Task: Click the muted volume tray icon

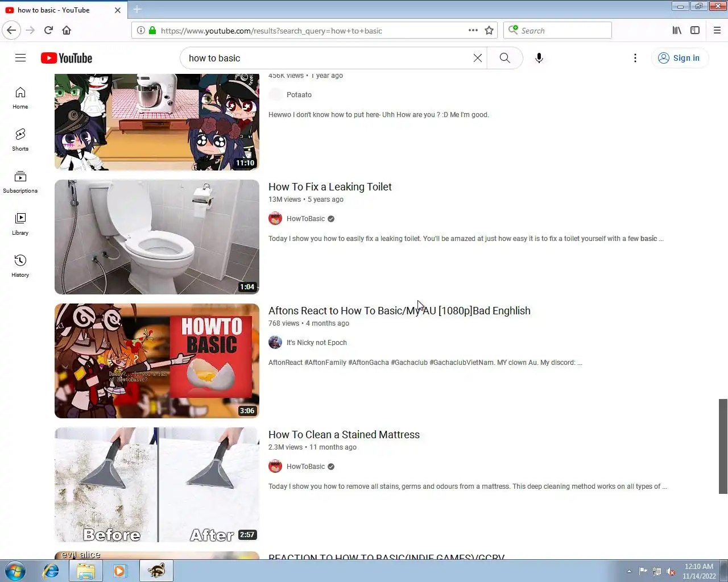Action: click(671, 571)
